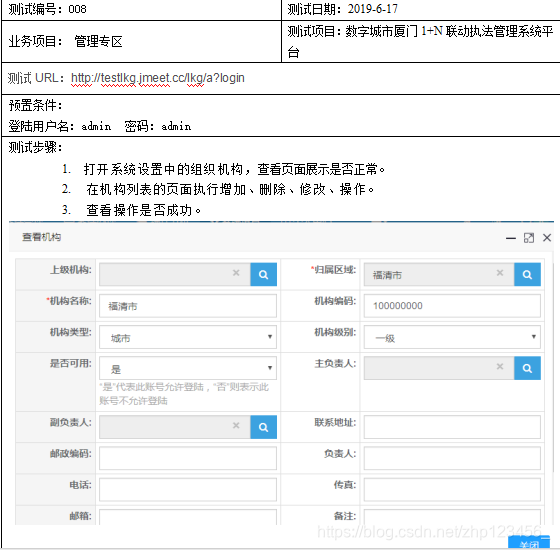Clear the 上级机构 field with its X icon

[x=236, y=273]
